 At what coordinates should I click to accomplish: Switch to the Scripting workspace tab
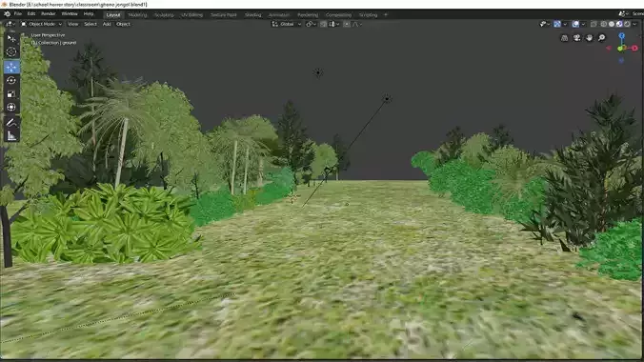click(x=368, y=15)
